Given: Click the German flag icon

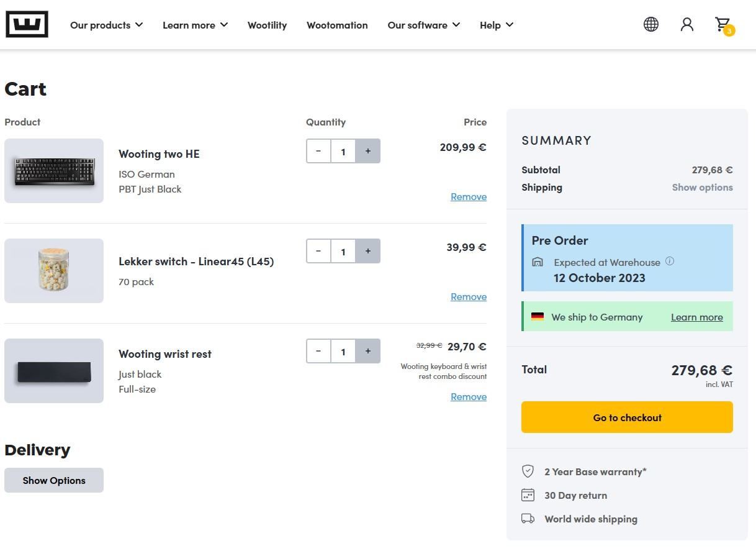Looking at the screenshot, I should click(538, 317).
